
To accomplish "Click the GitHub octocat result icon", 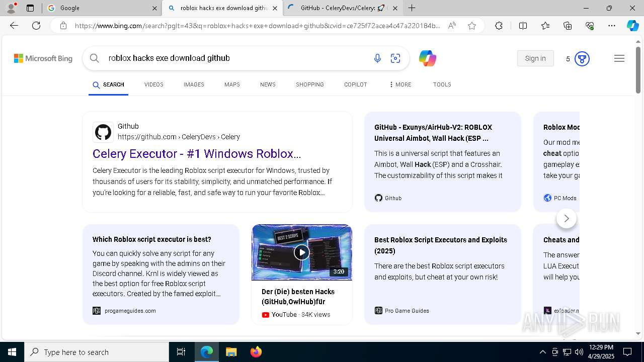I will click(103, 132).
